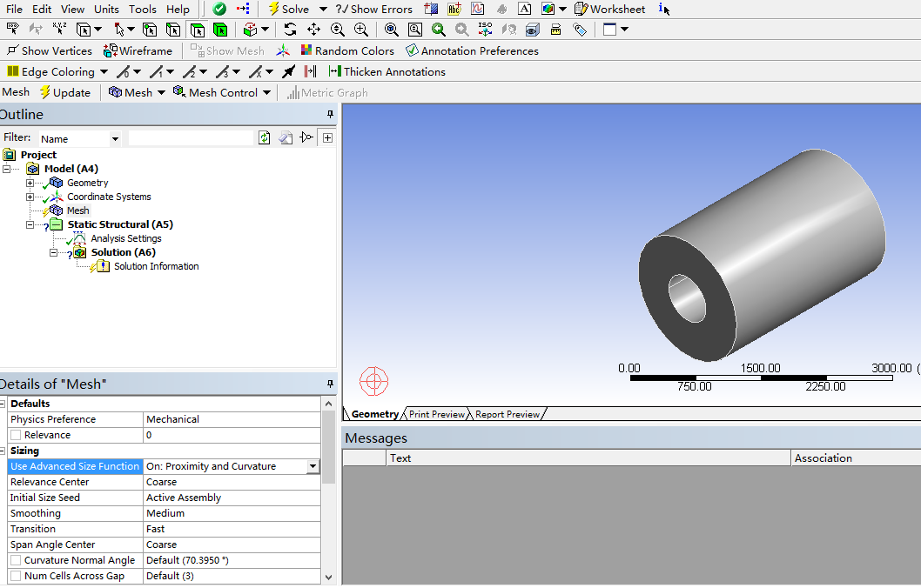Open the Filter Name dropdown
This screenshot has height=588, width=921.
point(115,138)
